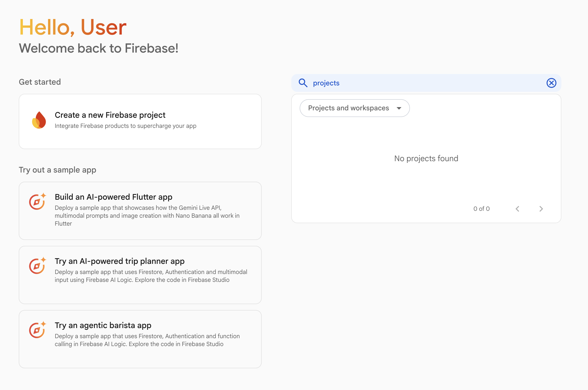Open the Projects and workspaces dropdown

354,108
